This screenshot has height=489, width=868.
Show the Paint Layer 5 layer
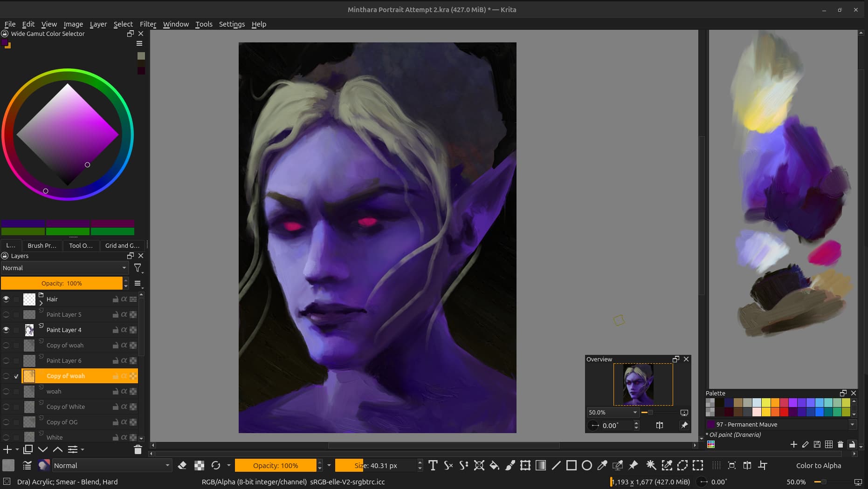tap(6, 314)
